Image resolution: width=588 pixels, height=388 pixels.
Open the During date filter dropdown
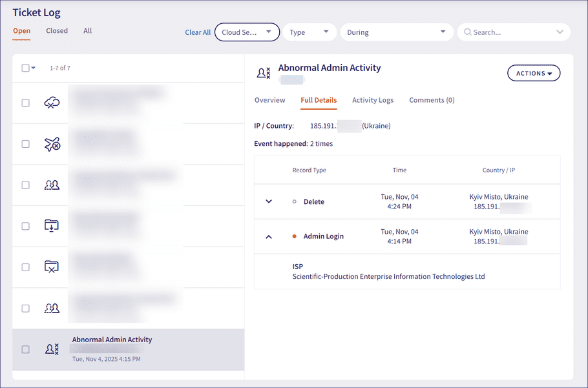396,31
